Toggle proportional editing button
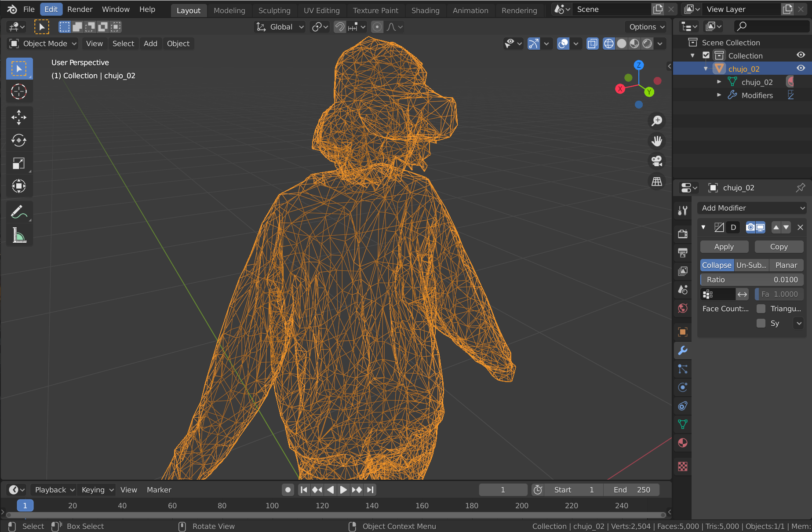Viewport: 812px width, 532px height. [377, 27]
